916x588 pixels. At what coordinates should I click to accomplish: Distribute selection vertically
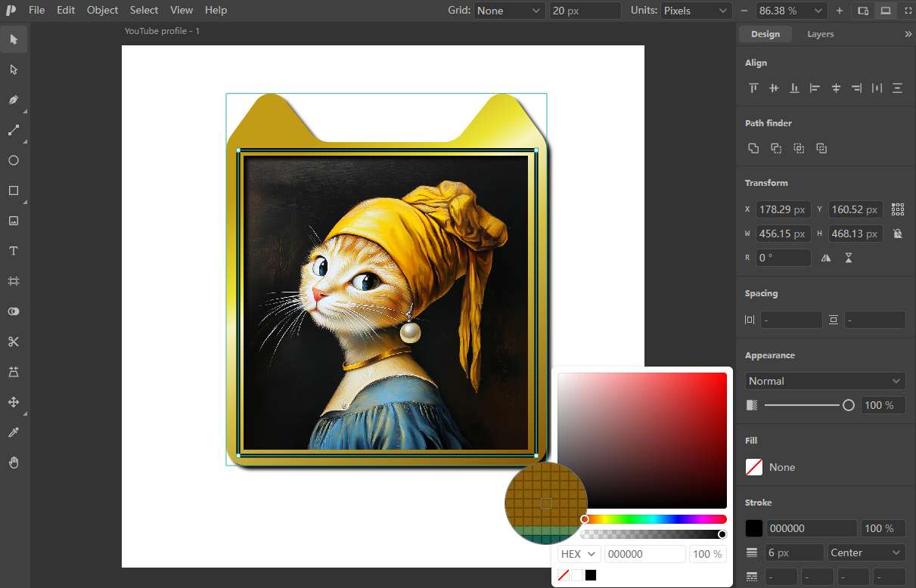point(897,88)
